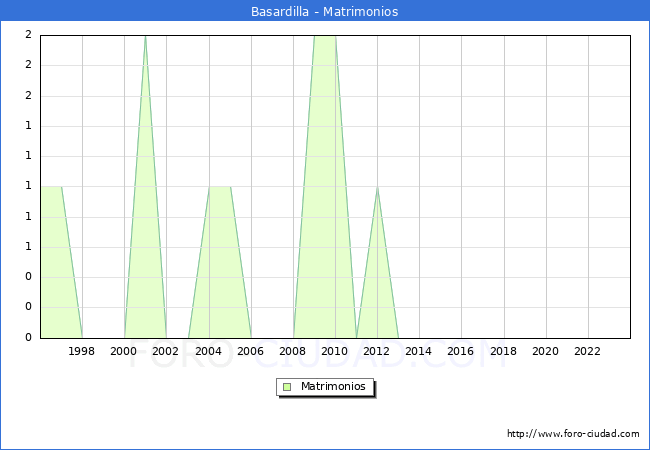The width and height of the screenshot is (650, 450).
Task: Select the 2022 x-axis label
Action: click(587, 351)
